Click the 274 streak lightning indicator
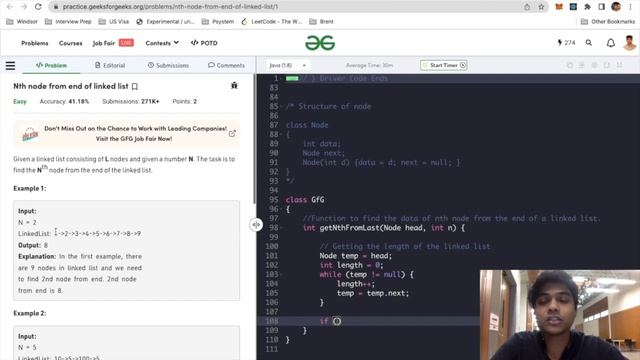The image size is (640, 360). (x=566, y=42)
